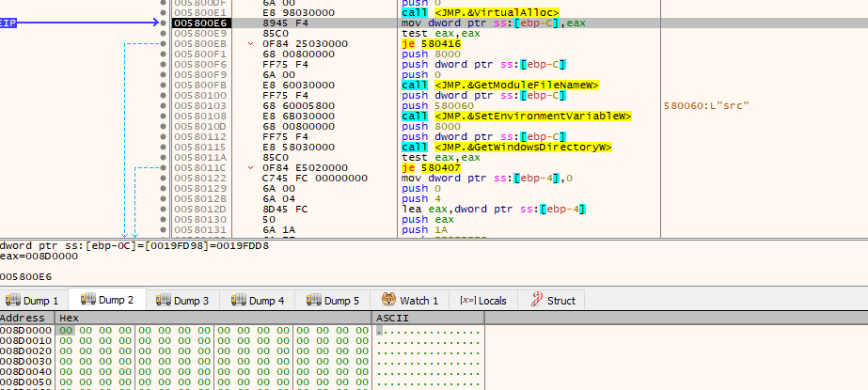Toggle breakpoint dot beside address 00580115

pos(162,148)
